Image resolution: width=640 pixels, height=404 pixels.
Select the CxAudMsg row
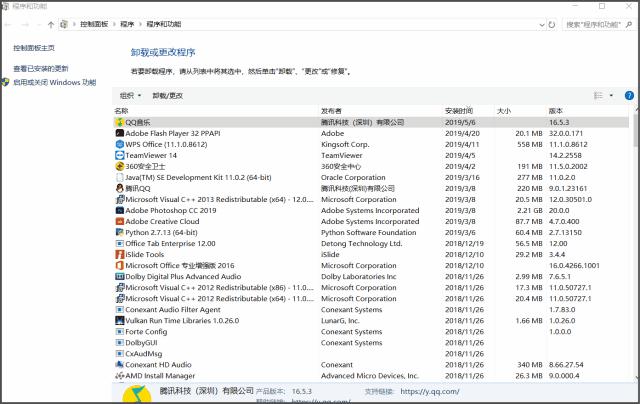tap(371, 353)
